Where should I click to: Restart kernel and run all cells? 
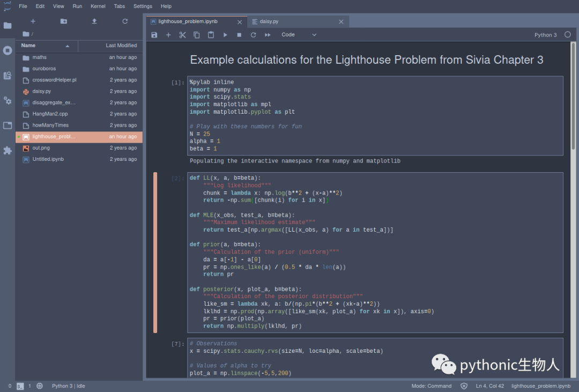pos(268,35)
